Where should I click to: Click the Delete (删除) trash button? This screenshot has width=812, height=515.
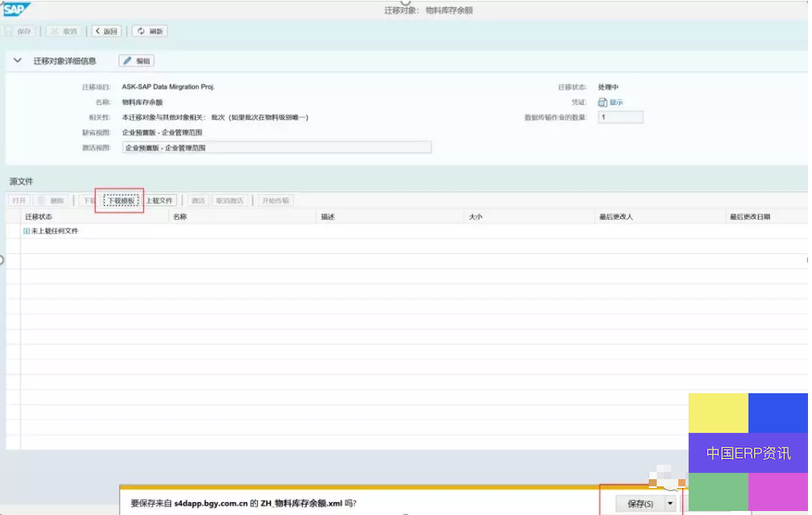pos(52,201)
